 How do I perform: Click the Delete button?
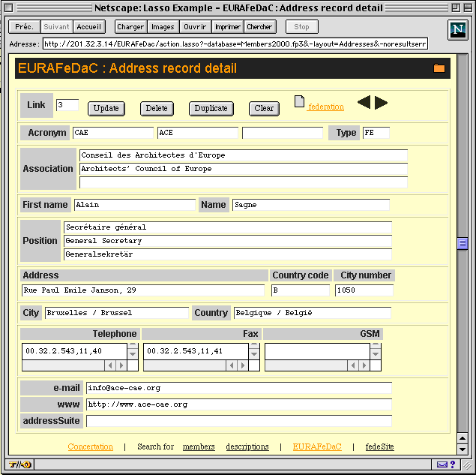(157, 109)
